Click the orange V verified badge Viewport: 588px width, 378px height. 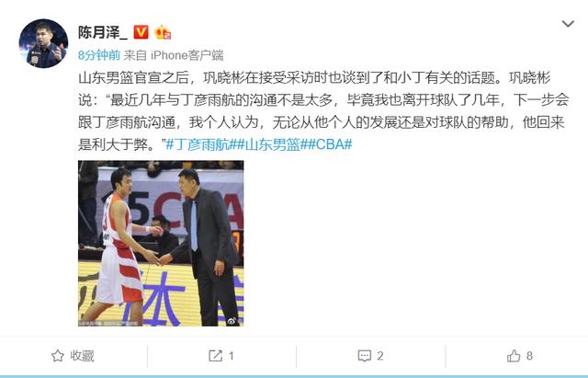click(141, 32)
